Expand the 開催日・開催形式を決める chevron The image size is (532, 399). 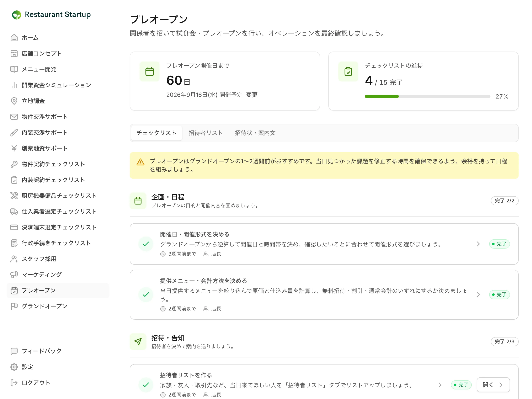point(478,244)
